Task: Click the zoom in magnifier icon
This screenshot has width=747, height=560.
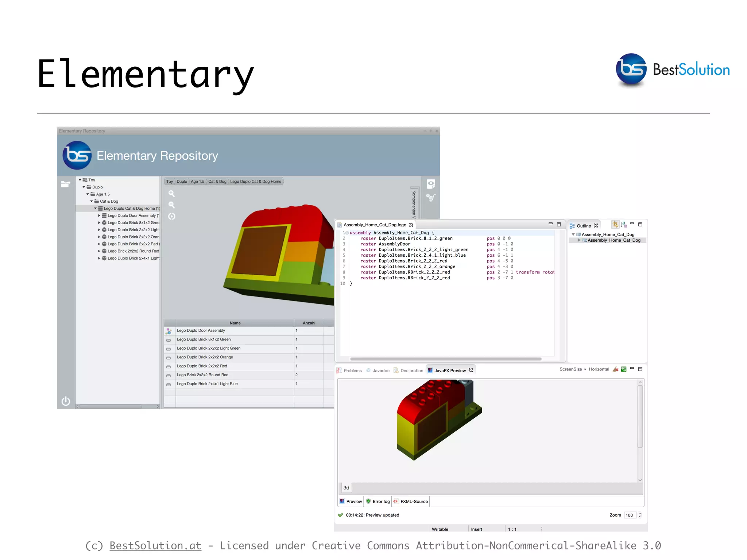Action: pos(171,194)
